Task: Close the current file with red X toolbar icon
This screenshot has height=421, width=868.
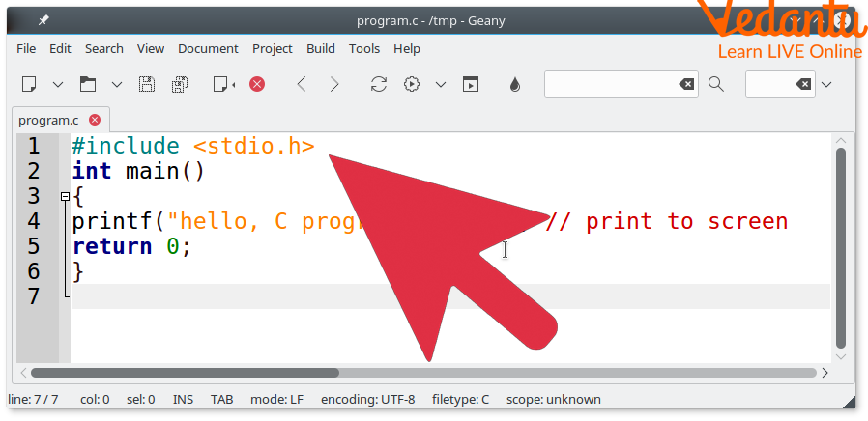Action: tap(257, 85)
